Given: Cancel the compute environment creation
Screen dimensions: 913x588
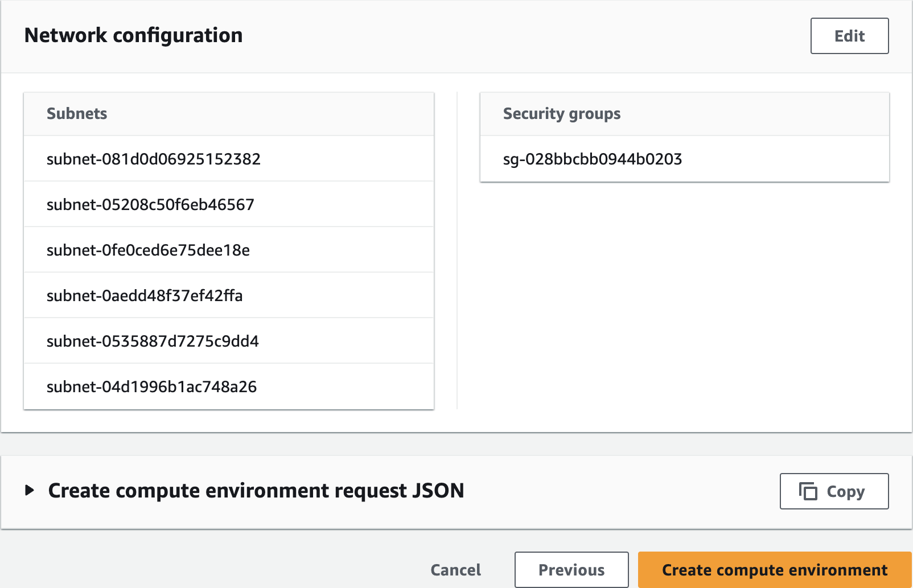Looking at the screenshot, I should pyautogui.click(x=455, y=569).
